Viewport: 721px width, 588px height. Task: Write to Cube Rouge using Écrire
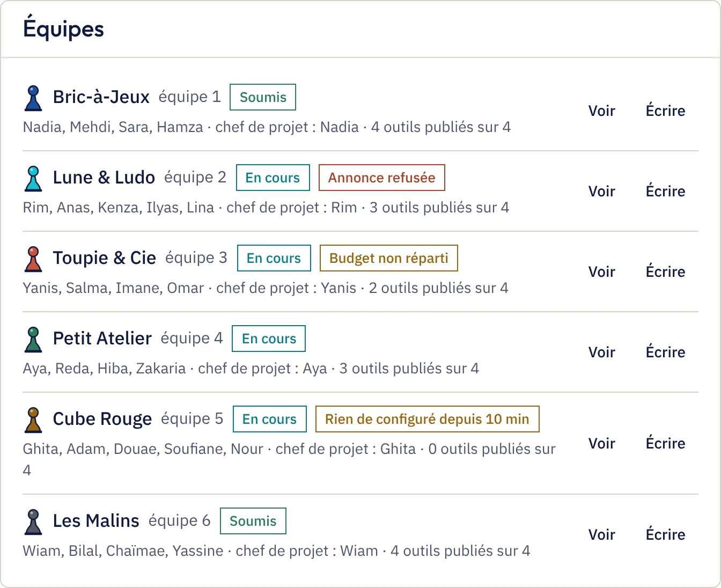click(x=665, y=444)
